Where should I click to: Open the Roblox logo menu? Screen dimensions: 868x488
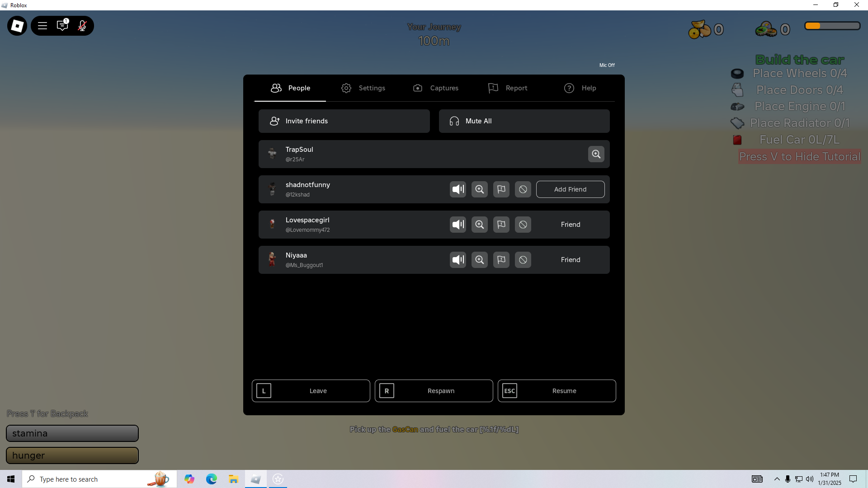point(17,26)
